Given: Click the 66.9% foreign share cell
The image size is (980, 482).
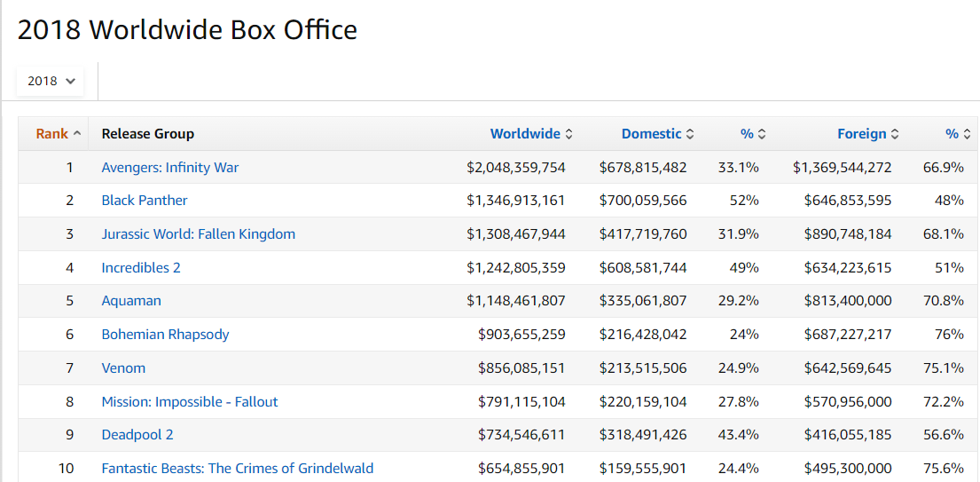Looking at the screenshot, I should [x=943, y=168].
